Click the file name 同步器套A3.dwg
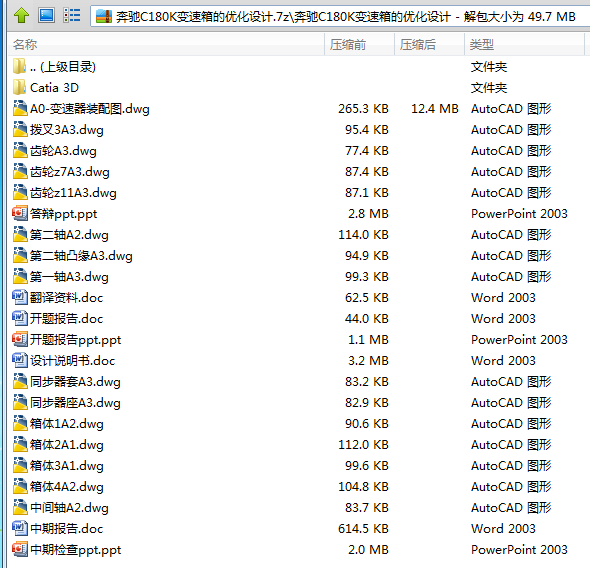Viewport: 590px width, 568px height. point(75,382)
